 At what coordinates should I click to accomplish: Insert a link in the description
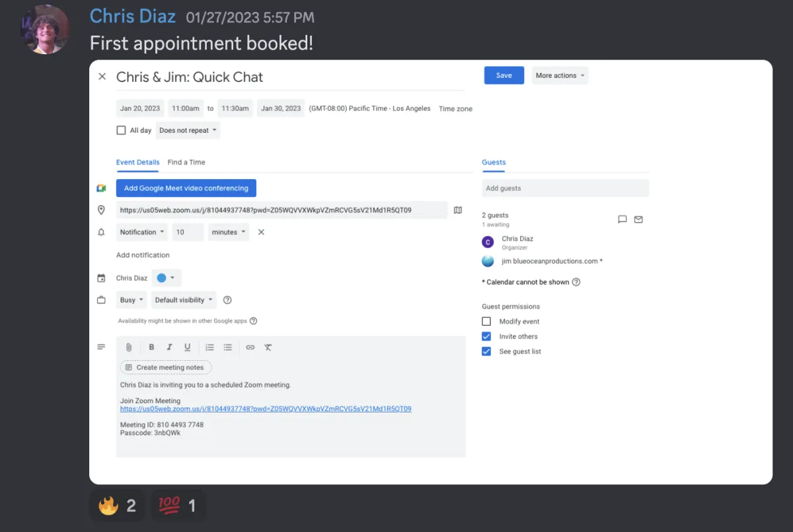coord(250,347)
